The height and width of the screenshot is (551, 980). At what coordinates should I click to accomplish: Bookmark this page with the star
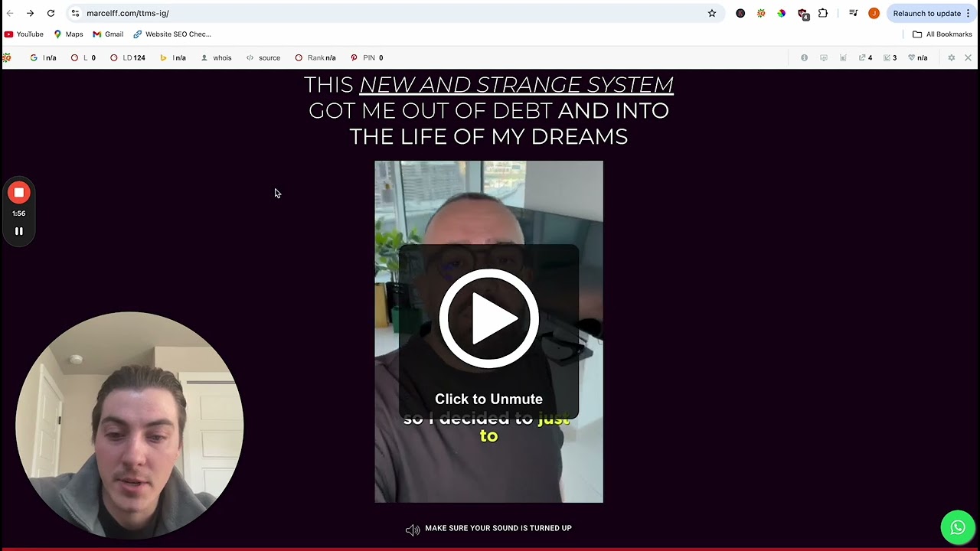[712, 13]
